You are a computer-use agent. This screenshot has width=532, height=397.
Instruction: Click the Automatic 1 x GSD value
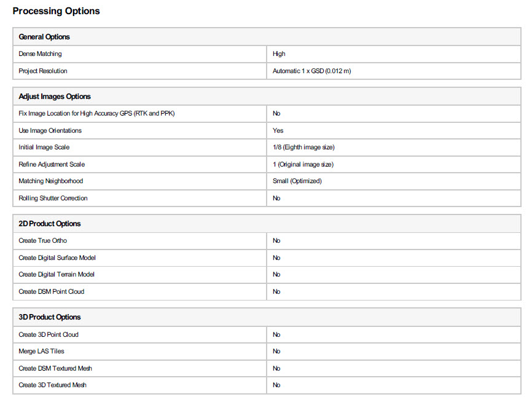point(311,71)
